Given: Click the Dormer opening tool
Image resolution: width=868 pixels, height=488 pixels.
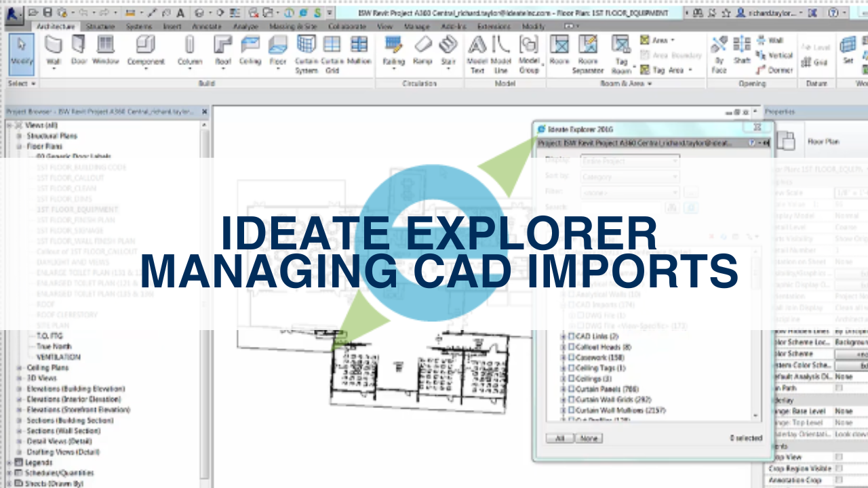Looking at the screenshot, I should click(774, 70).
